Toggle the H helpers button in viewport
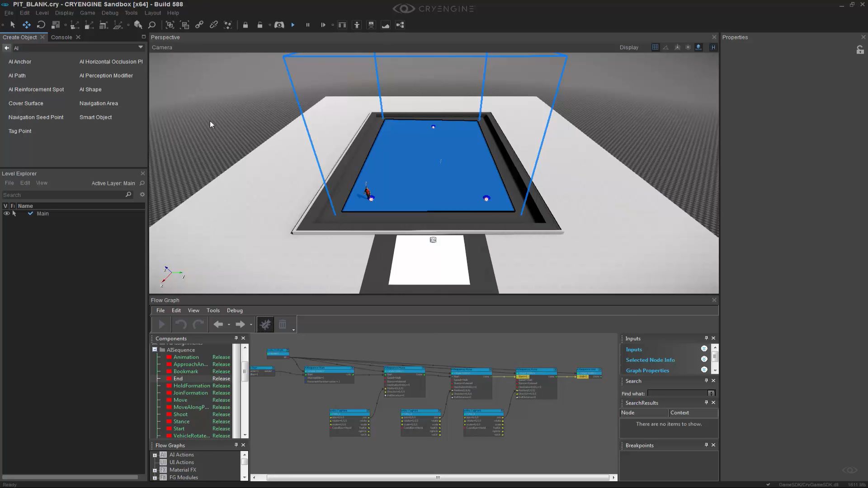This screenshot has height=488, width=868. pyautogui.click(x=713, y=47)
